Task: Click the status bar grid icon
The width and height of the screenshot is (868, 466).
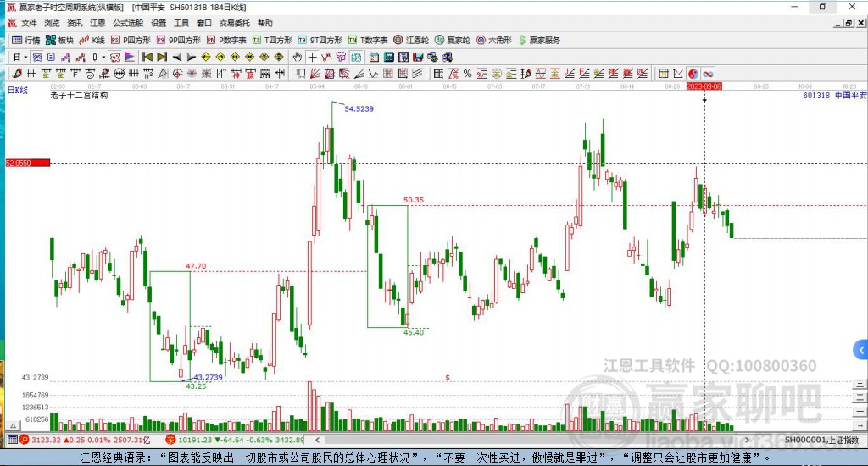Action: tap(12, 440)
